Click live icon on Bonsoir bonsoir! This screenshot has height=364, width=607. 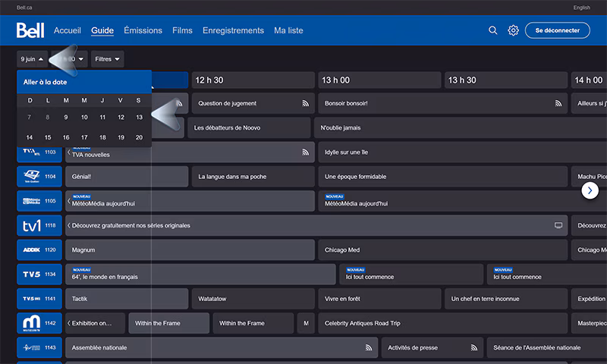(558, 103)
